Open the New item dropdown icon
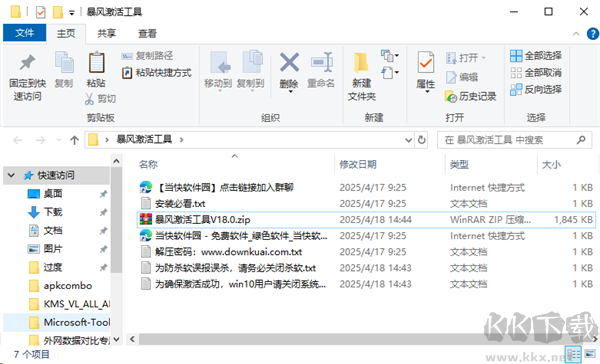This screenshot has width=600, height=364. pos(390,56)
